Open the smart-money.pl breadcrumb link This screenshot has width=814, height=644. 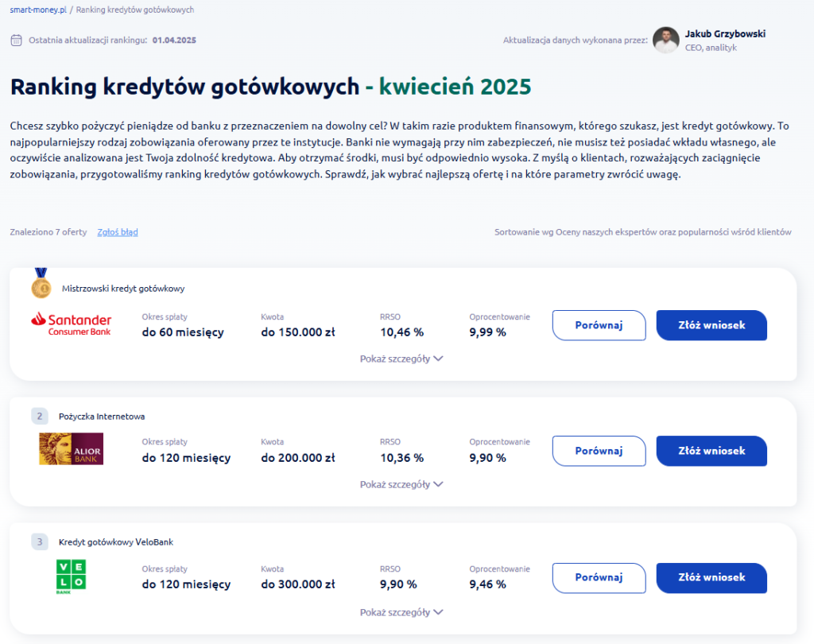coord(38,10)
